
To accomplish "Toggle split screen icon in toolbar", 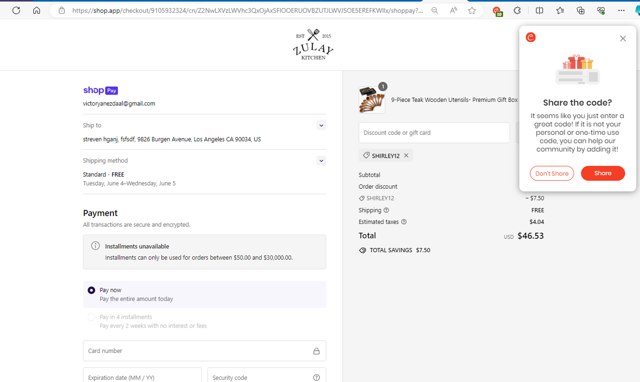I will (539, 11).
